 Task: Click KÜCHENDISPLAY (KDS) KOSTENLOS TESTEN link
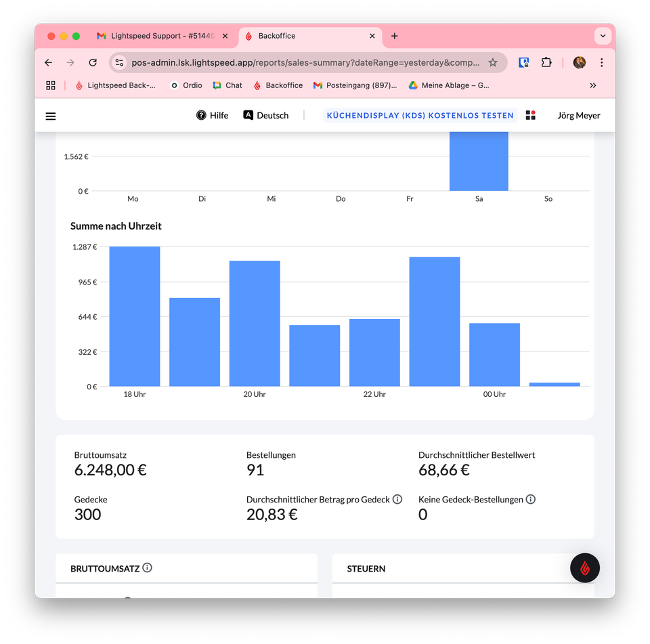(420, 115)
